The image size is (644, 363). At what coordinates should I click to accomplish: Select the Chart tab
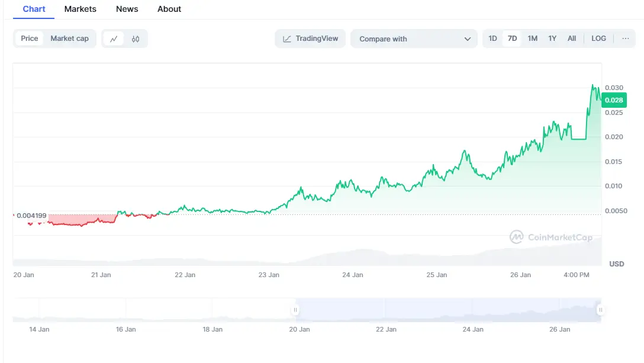tap(34, 9)
